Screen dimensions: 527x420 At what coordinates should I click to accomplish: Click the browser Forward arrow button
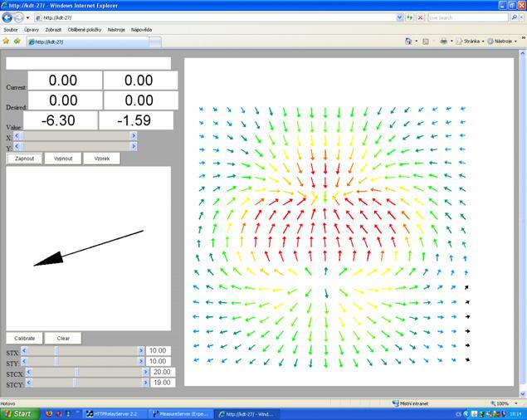[19, 17]
